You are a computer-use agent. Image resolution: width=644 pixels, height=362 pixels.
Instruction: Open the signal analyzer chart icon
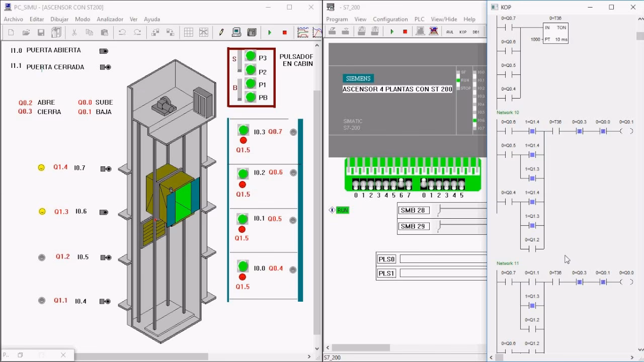tap(303, 33)
